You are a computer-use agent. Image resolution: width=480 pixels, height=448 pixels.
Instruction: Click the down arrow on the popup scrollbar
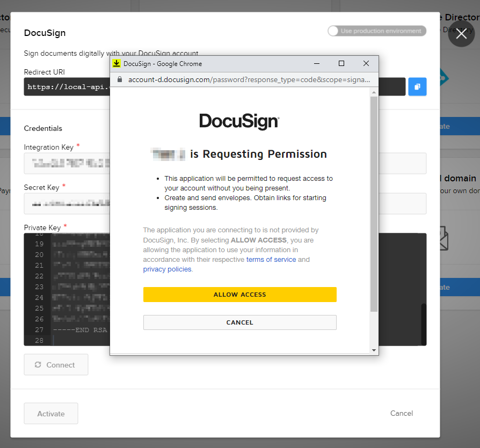click(x=373, y=350)
